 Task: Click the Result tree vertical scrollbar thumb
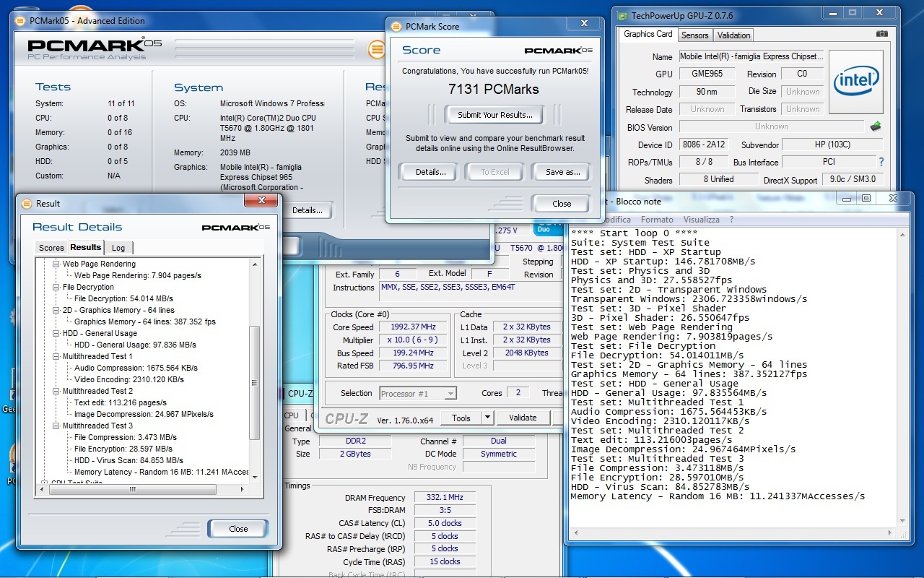click(x=254, y=382)
